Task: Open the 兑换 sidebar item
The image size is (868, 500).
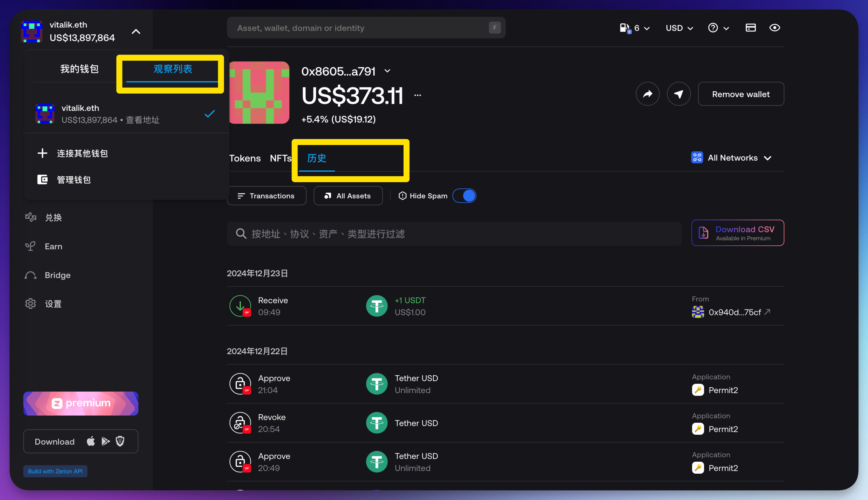Action: coord(53,217)
